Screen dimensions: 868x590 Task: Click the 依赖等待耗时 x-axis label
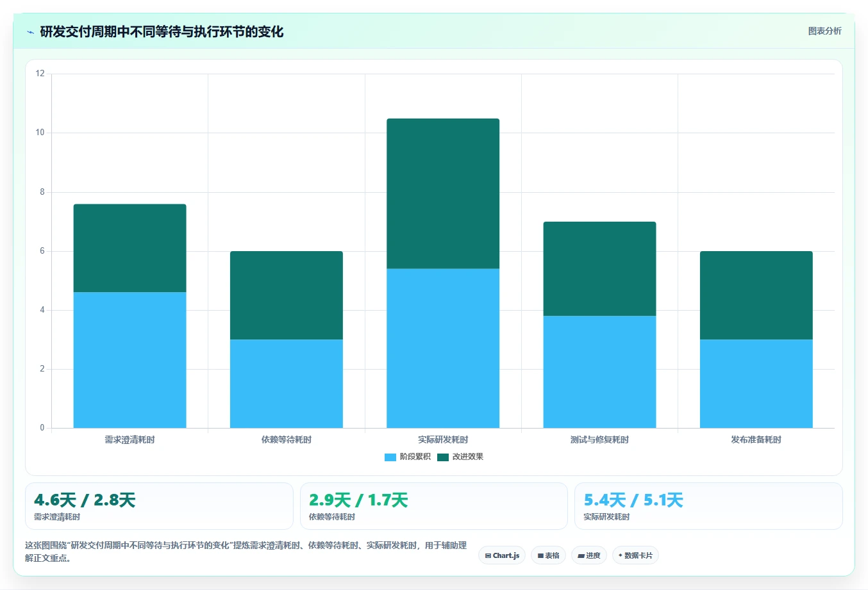[287, 439]
